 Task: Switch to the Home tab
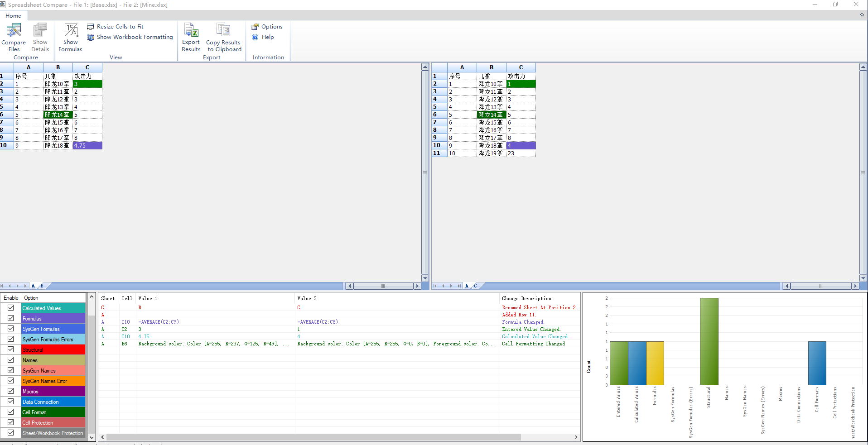point(13,15)
